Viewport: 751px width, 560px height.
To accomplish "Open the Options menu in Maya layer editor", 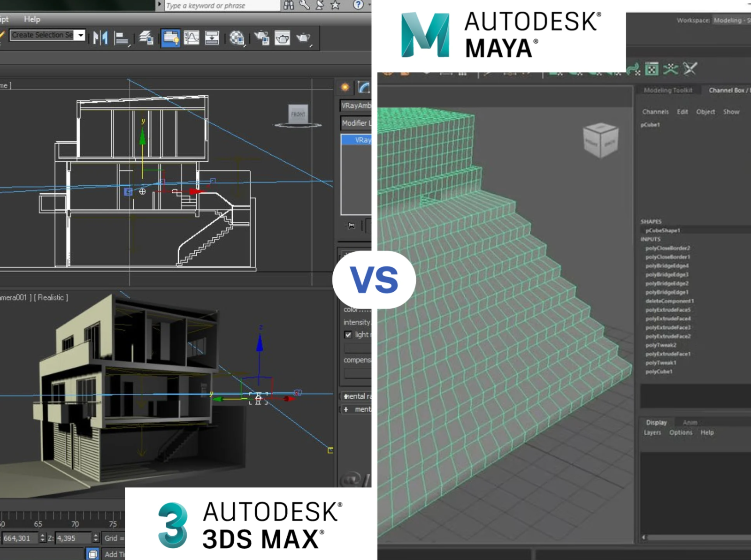I will tap(681, 432).
